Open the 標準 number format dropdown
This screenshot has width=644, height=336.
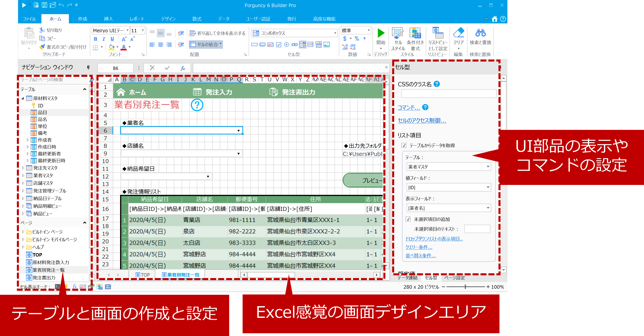pos(369,30)
